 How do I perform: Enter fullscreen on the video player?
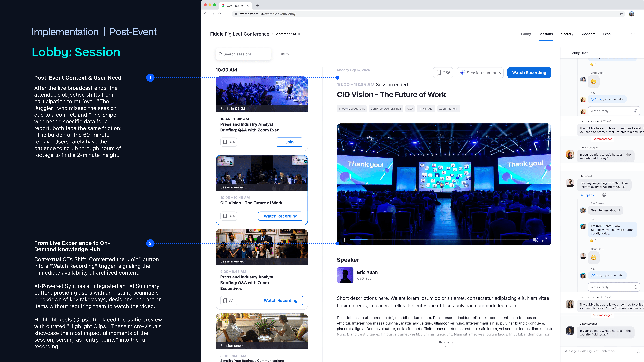(544, 240)
